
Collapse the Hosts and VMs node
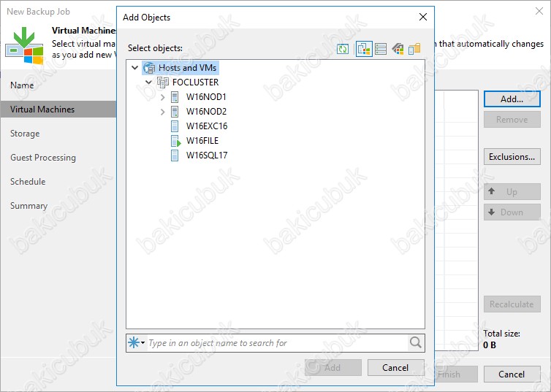(134, 67)
